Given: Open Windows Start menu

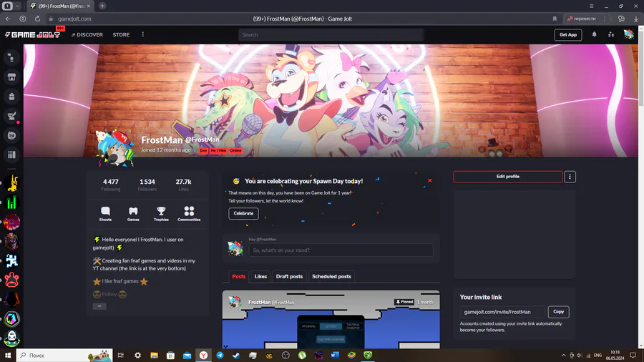Looking at the screenshot, I should [8, 356].
